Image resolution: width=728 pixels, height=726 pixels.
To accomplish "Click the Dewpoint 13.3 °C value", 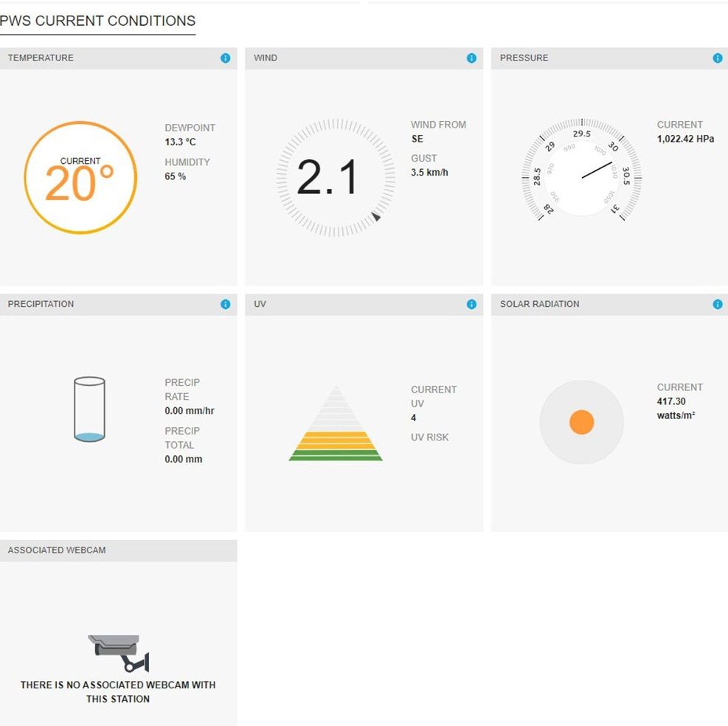I will click(x=180, y=142).
